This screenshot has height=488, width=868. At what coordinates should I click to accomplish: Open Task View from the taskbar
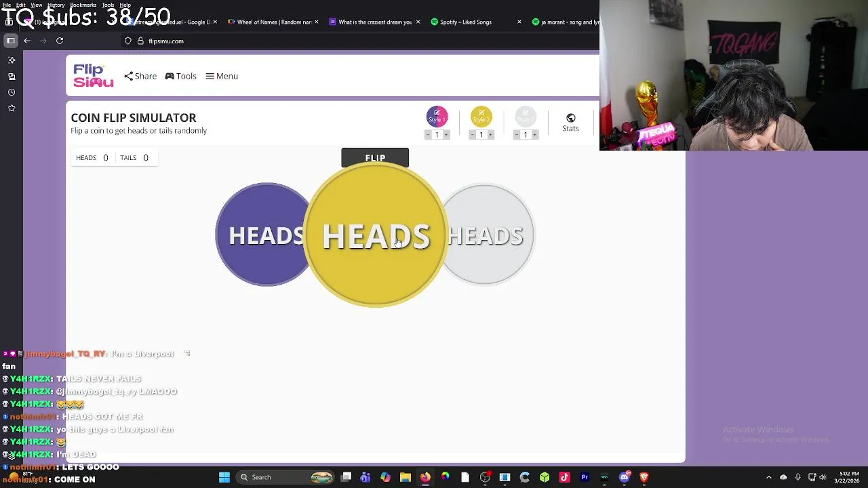coord(346,477)
